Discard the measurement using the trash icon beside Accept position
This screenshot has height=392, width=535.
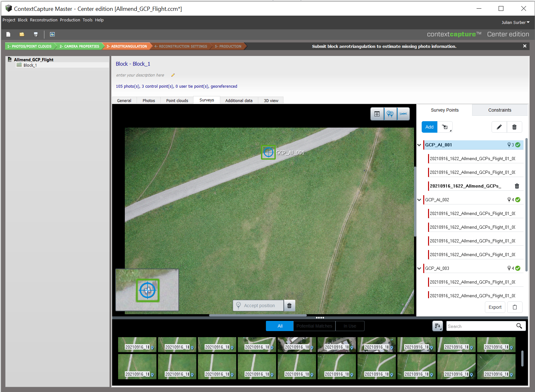click(x=289, y=306)
